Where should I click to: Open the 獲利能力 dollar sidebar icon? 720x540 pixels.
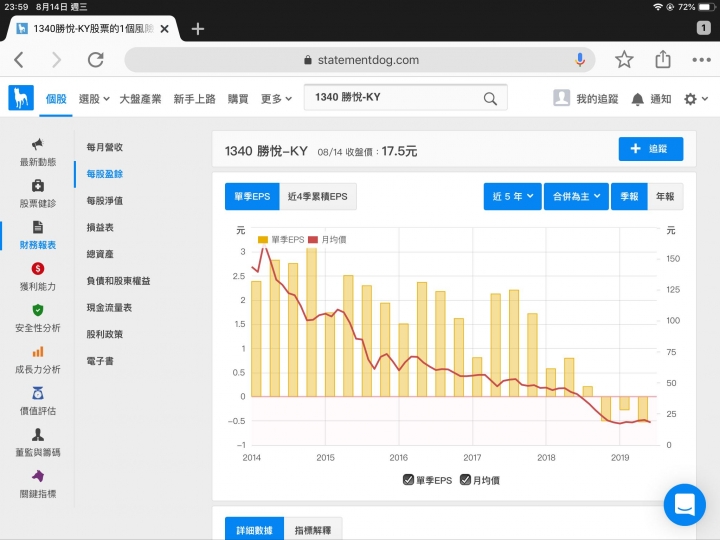pyautogui.click(x=38, y=269)
